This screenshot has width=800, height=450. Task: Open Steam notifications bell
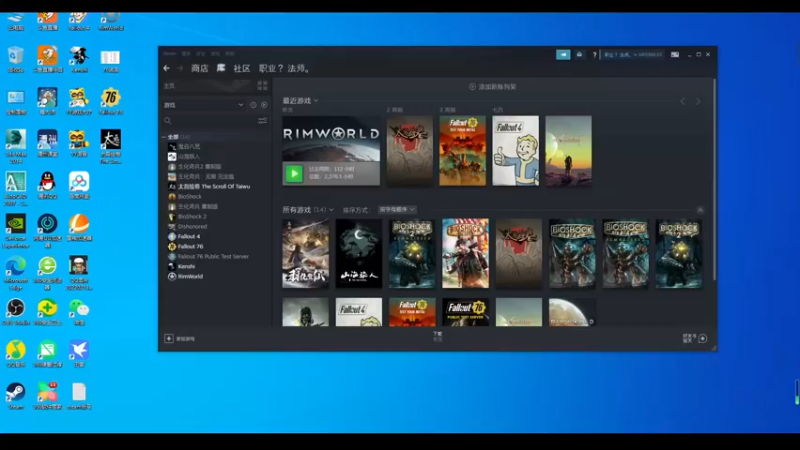pyautogui.click(x=579, y=55)
